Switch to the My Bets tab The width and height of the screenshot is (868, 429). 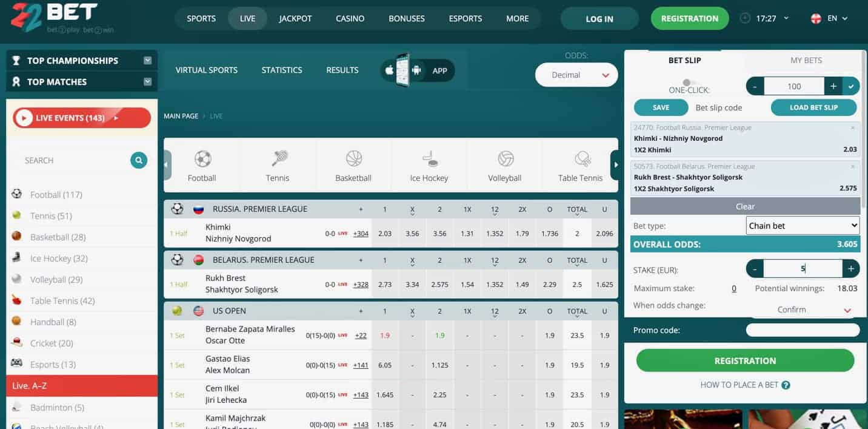806,60
